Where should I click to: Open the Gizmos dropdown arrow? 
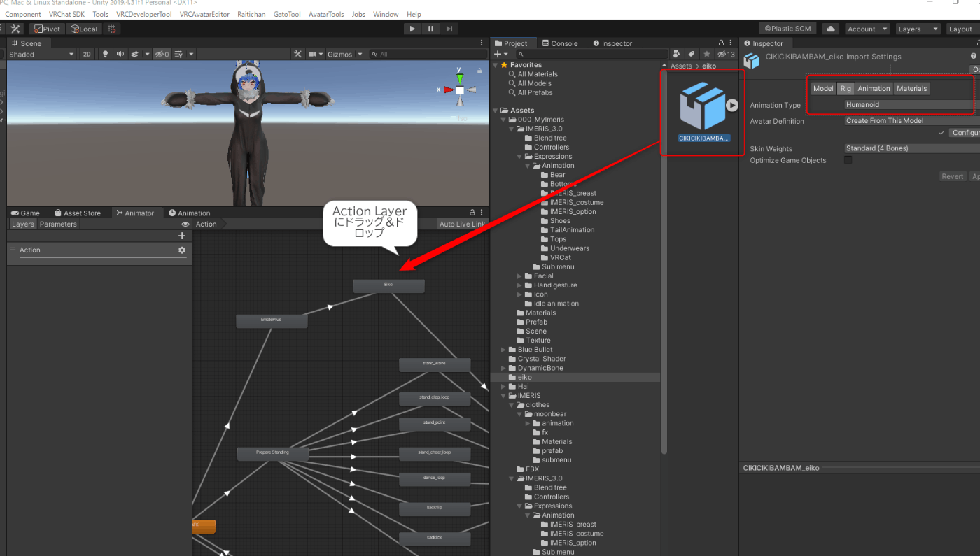click(360, 55)
